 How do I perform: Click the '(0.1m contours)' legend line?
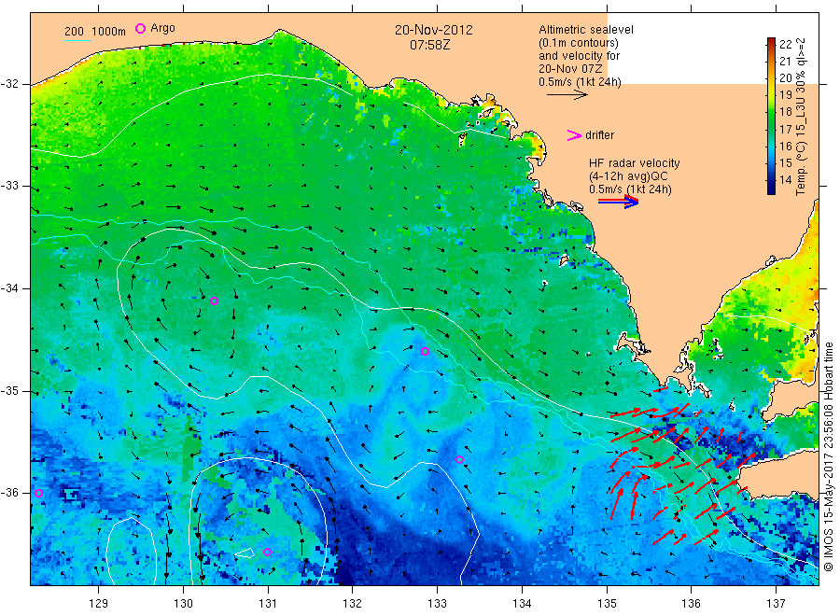click(578, 43)
